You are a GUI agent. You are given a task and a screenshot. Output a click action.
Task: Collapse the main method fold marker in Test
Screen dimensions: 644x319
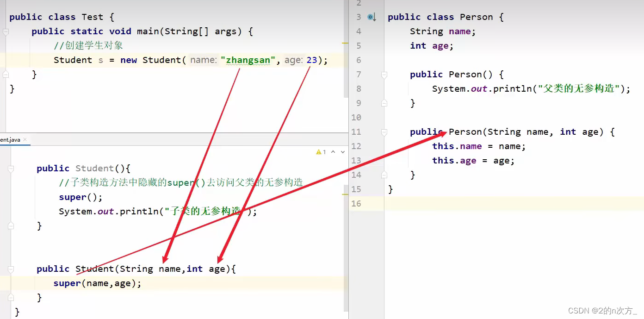click(6, 31)
